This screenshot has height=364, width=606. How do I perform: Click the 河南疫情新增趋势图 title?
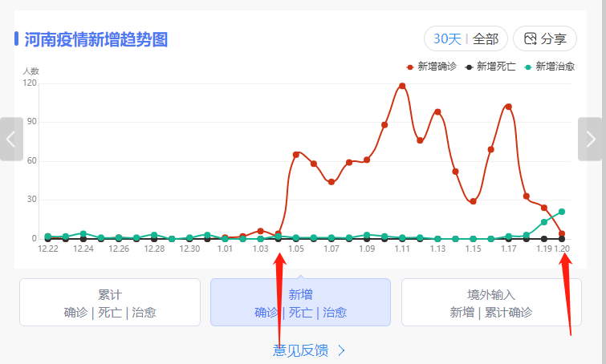pyautogui.click(x=96, y=39)
